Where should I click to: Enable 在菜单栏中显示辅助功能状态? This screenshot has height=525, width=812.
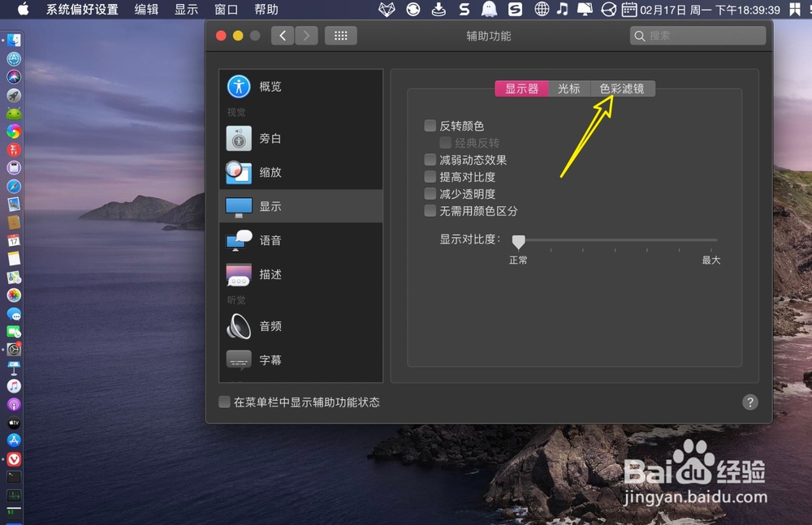tap(223, 402)
